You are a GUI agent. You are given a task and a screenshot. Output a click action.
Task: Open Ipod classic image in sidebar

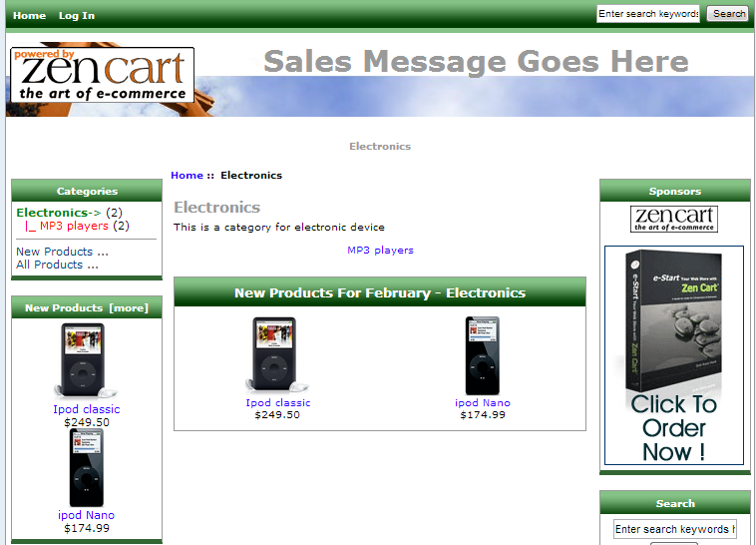pyautogui.click(x=86, y=361)
